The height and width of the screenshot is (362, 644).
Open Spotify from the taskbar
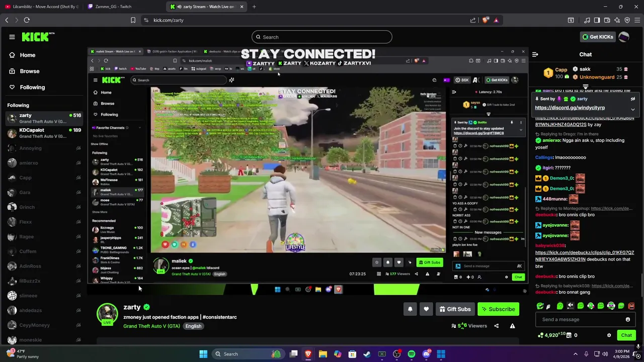pyautogui.click(x=412, y=354)
